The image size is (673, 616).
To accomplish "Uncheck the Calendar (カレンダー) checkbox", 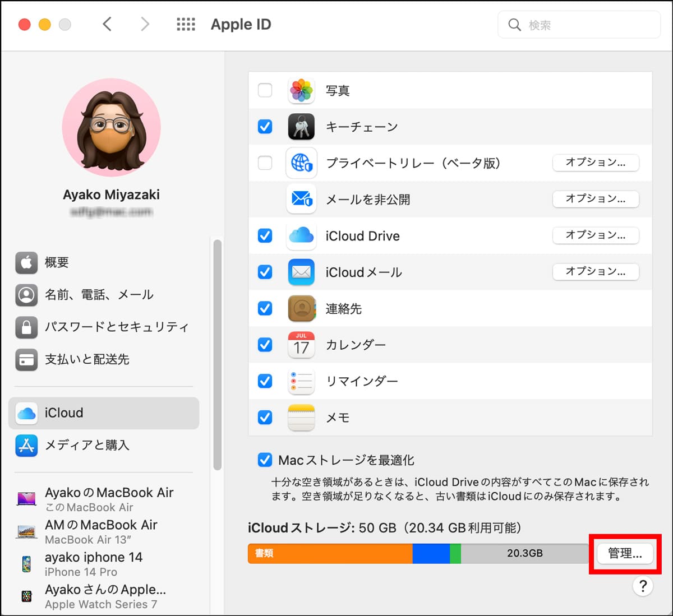I will pos(265,345).
